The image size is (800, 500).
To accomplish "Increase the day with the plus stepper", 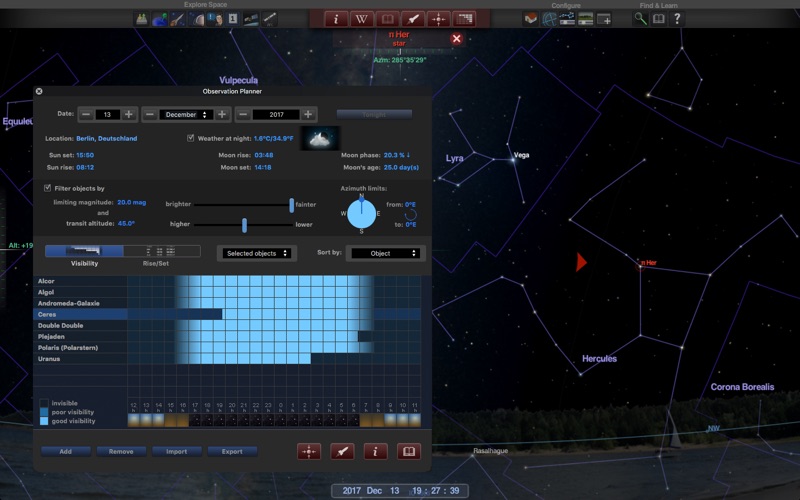I will pos(128,114).
